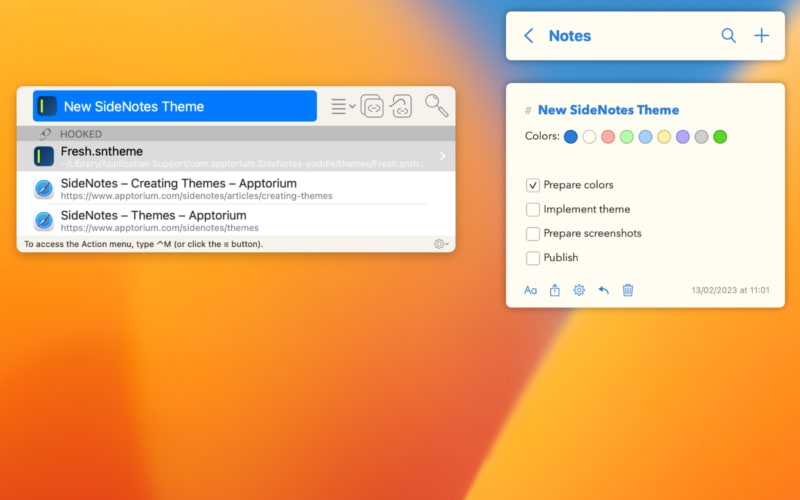This screenshot has height=500, width=800.
Task: Click the Hook to Copied Link icon
Action: [x=402, y=106]
